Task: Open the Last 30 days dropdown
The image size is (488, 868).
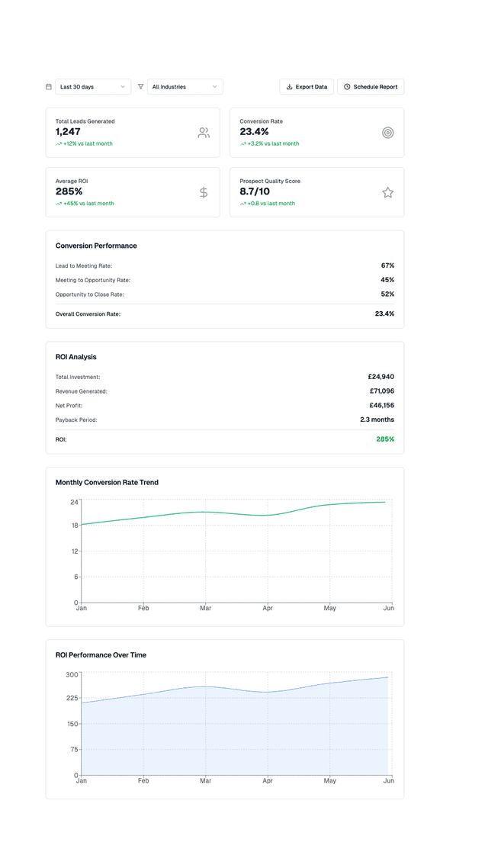Action: point(92,87)
